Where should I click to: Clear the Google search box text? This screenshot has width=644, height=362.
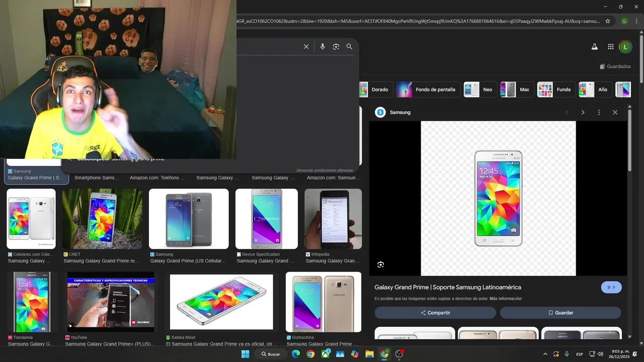(306, 47)
